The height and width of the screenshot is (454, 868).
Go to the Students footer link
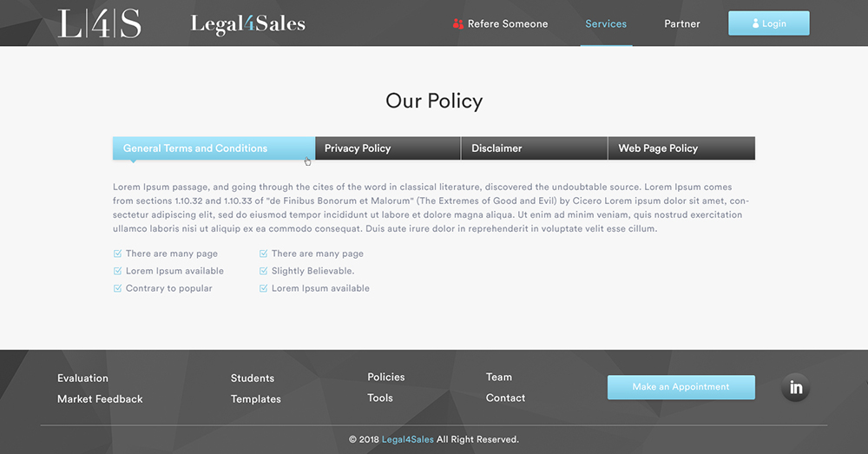point(253,378)
